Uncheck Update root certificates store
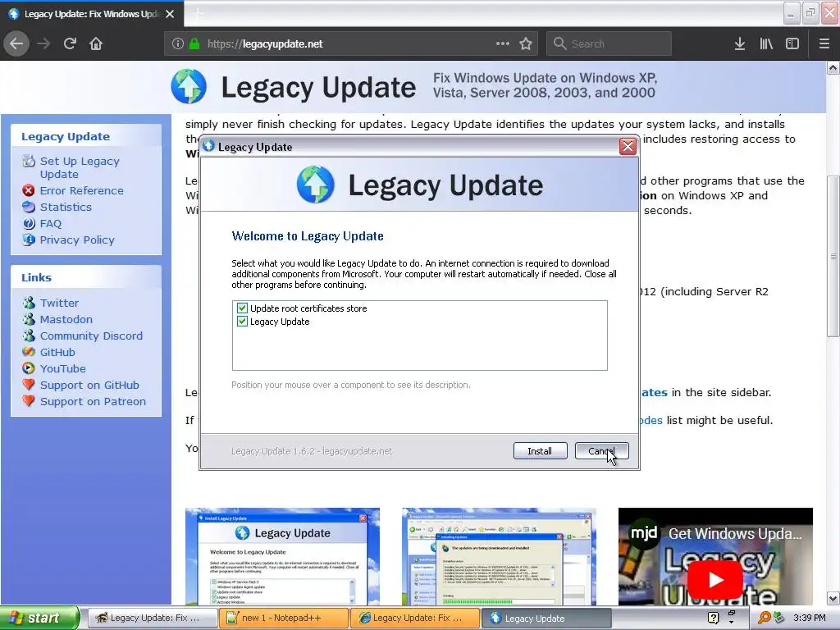 click(242, 308)
